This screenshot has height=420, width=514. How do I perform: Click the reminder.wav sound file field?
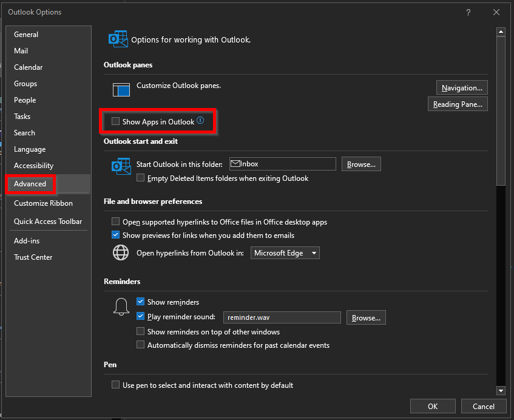[x=282, y=317]
